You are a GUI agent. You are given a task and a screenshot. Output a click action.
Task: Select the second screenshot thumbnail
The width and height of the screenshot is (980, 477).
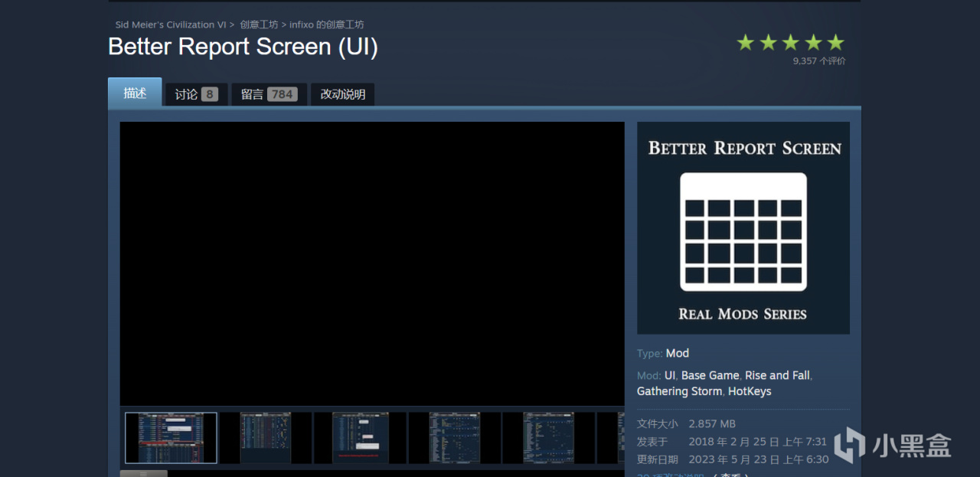click(x=265, y=438)
